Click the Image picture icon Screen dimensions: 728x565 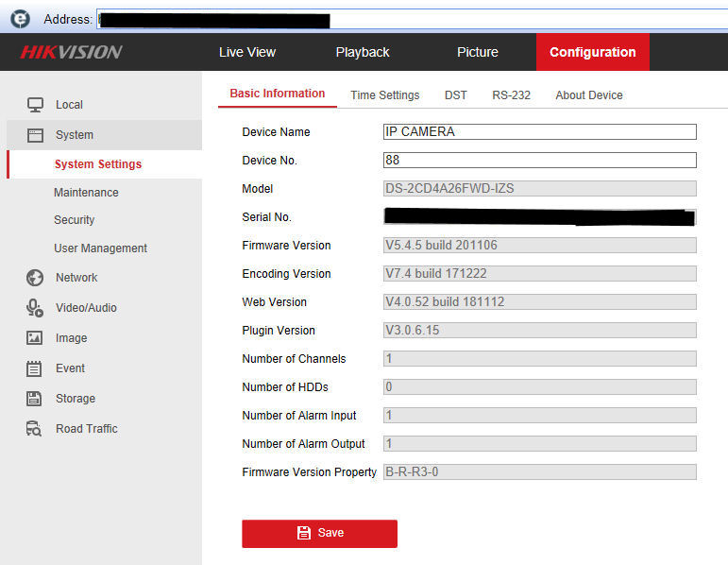click(x=35, y=338)
